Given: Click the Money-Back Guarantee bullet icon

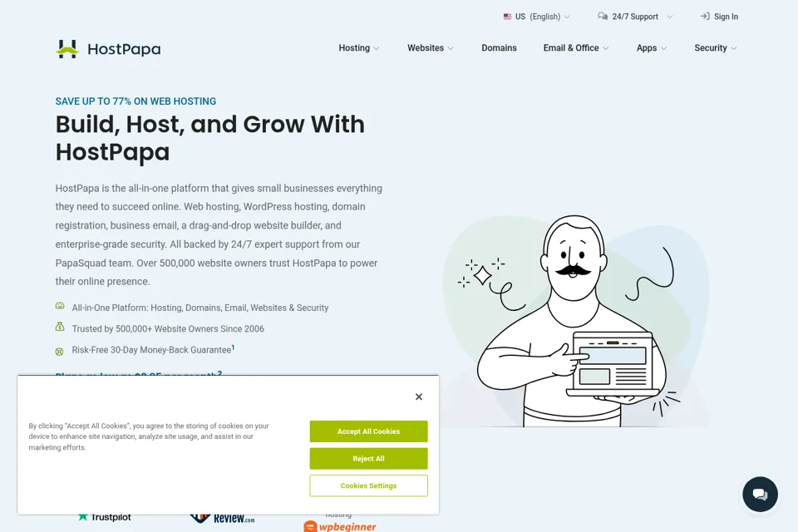Looking at the screenshot, I should coord(60,352).
